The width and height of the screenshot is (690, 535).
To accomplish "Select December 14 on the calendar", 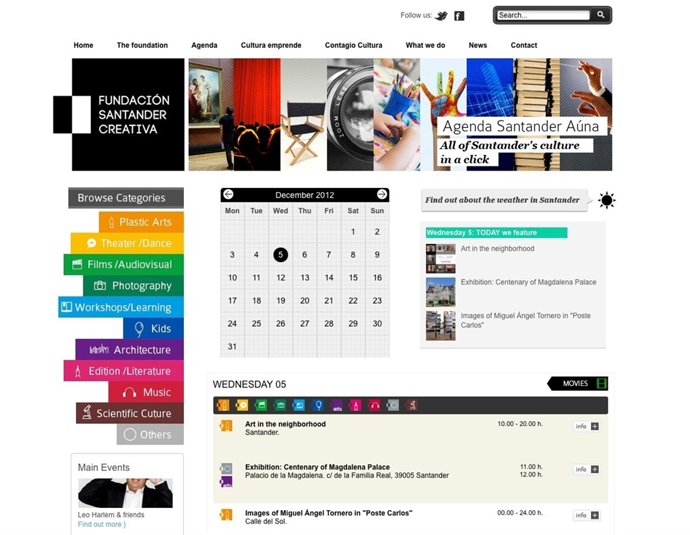I will click(329, 278).
